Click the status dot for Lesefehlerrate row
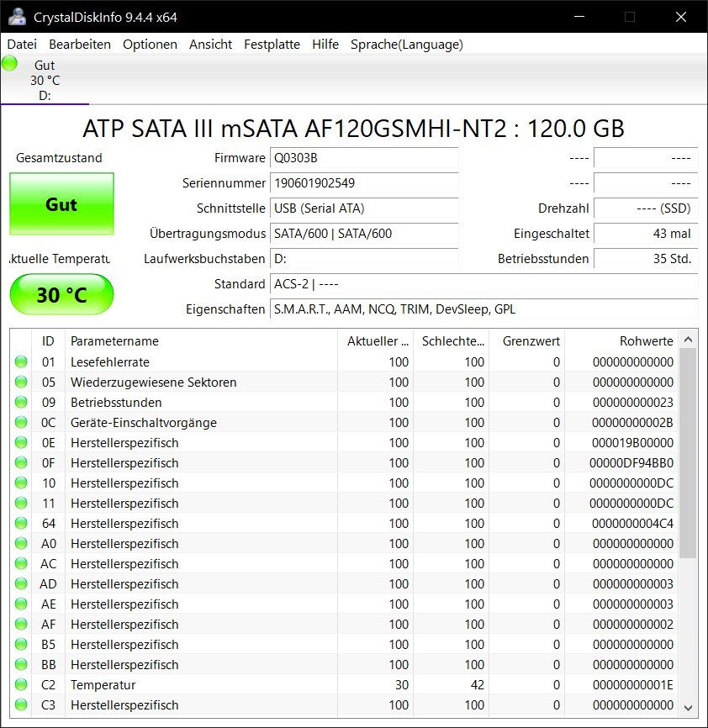This screenshot has width=708, height=728. point(21,361)
